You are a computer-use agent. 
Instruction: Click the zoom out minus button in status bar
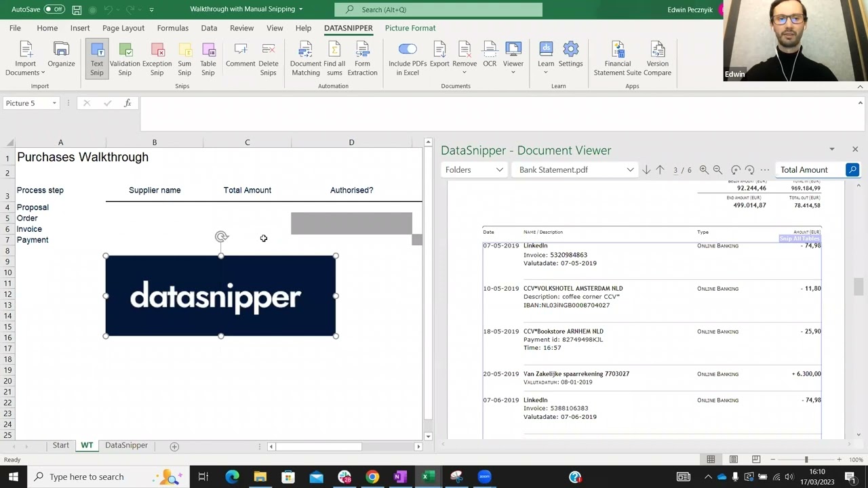(773, 460)
